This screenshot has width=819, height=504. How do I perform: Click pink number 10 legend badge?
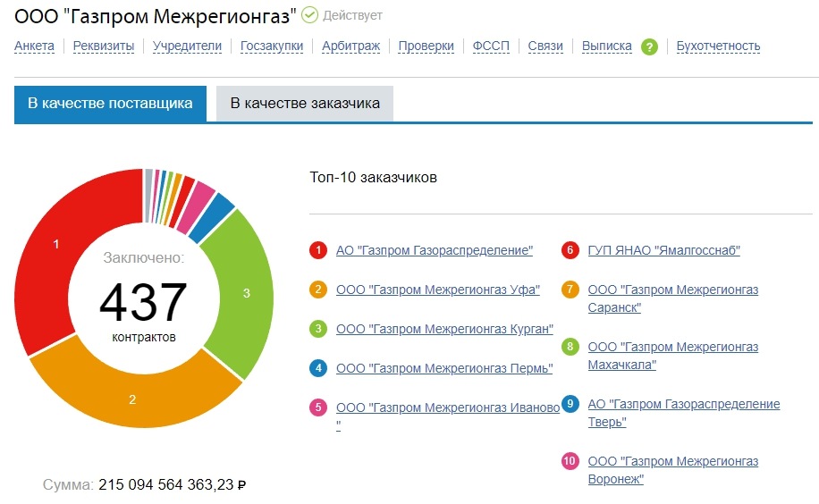tap(570, 461)
